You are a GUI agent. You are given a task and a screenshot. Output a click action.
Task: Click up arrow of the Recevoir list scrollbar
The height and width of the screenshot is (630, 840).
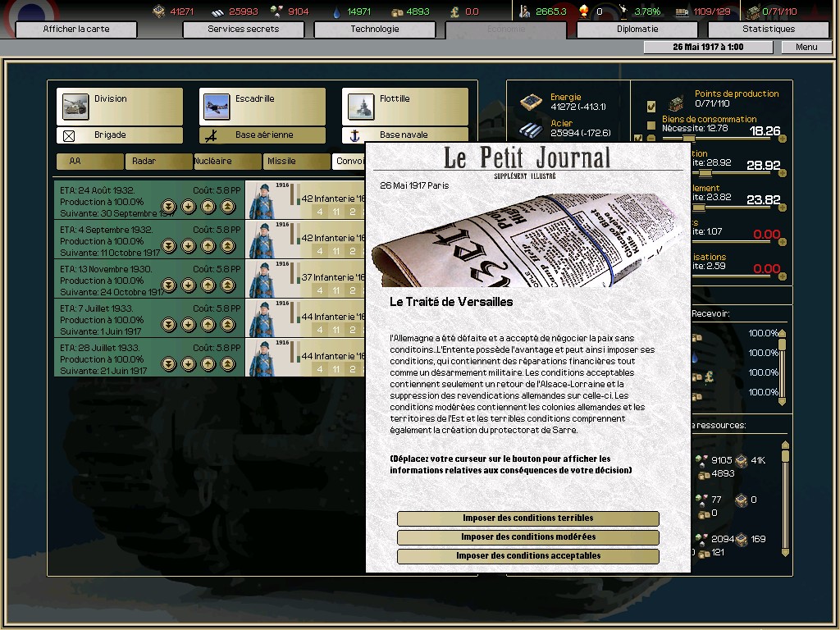(x=782, y=333)
